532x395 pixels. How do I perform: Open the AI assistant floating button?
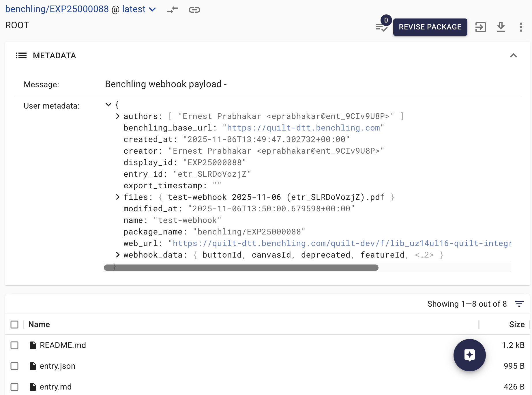click(470, 355)
